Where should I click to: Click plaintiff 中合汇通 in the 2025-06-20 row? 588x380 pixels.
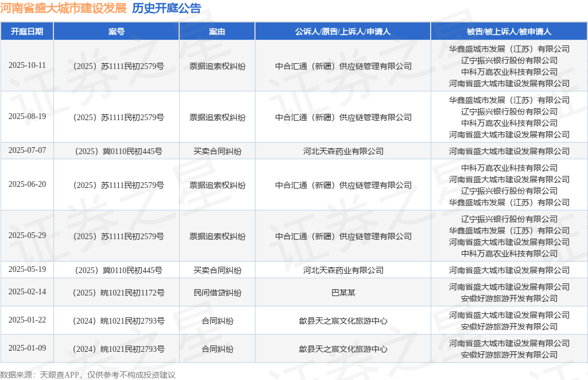[x=343, y=186]
